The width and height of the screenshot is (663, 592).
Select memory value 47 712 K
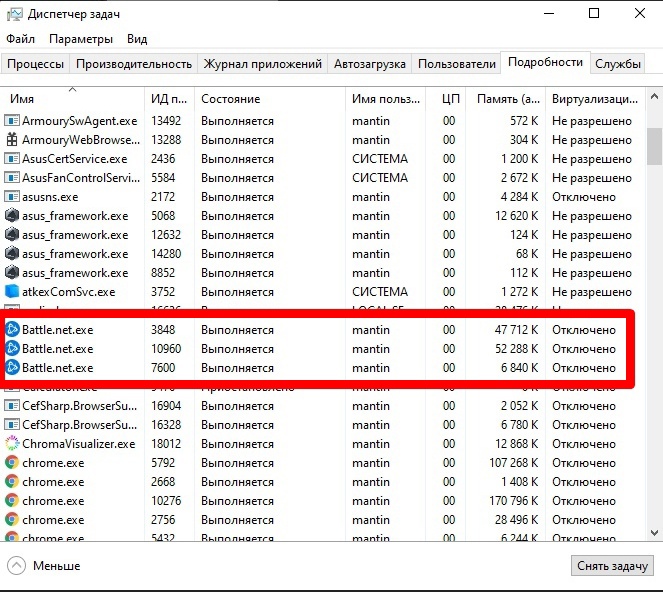pos(516,330)
